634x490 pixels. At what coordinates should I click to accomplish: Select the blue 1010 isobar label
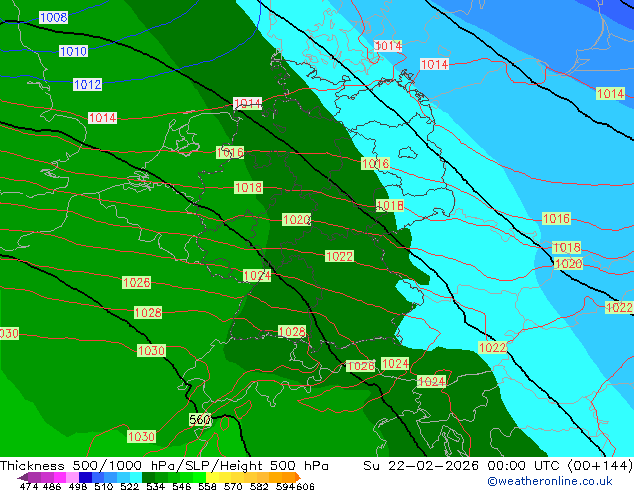pos(73,51)
